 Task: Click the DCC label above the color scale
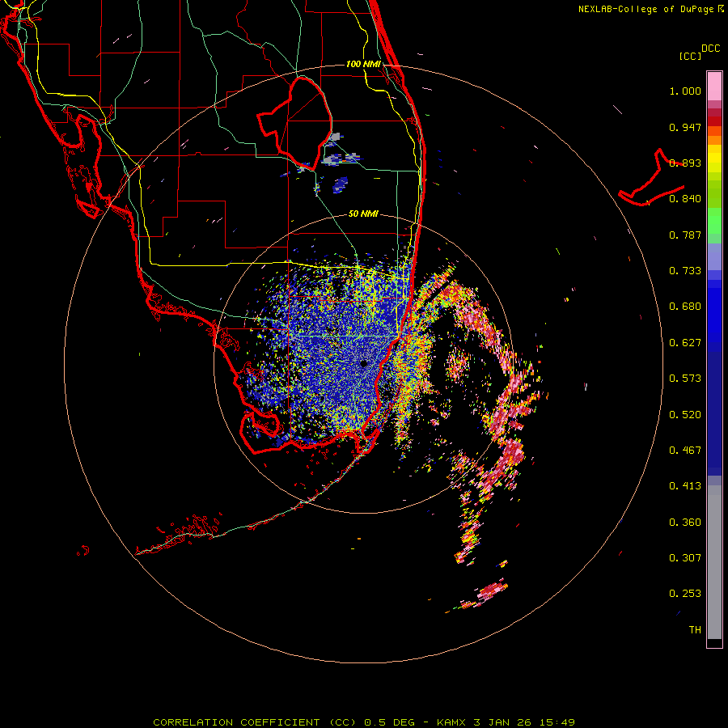[711, 49]
